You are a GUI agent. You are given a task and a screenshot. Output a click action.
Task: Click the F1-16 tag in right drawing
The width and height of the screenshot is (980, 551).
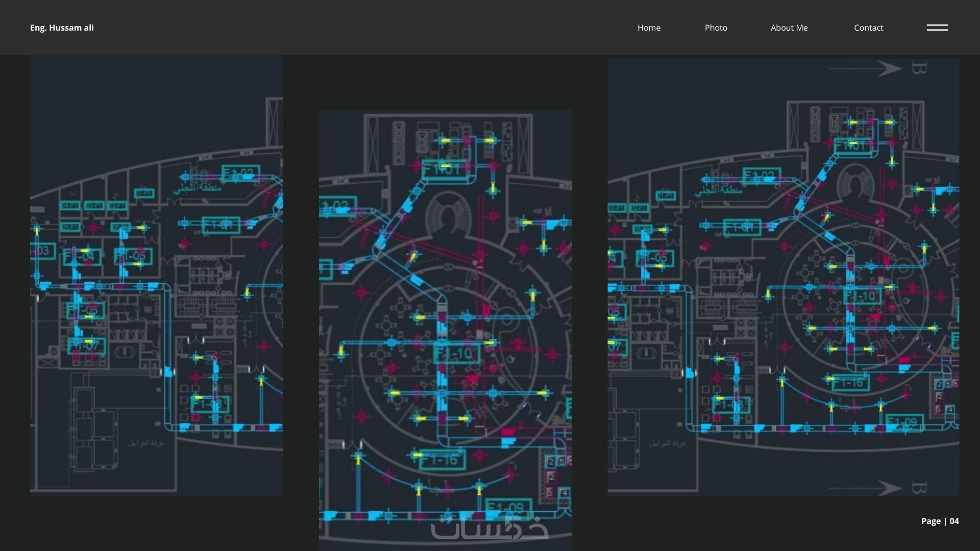pyautogui.click(x=850, y=382)
